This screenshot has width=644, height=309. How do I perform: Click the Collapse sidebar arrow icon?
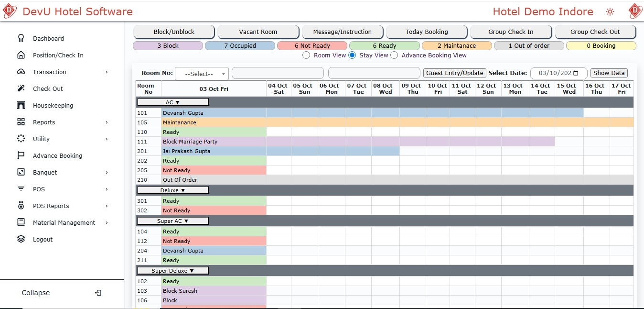tap(98, 293)
